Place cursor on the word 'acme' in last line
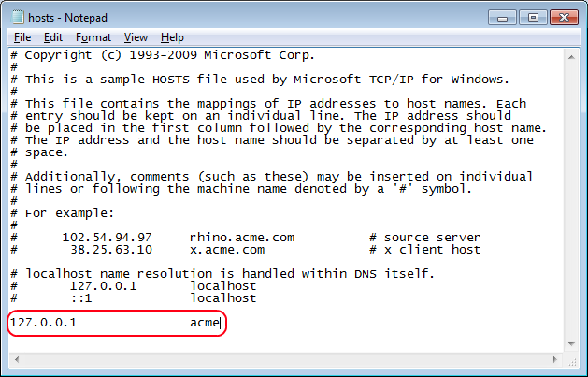 point(205,324)
